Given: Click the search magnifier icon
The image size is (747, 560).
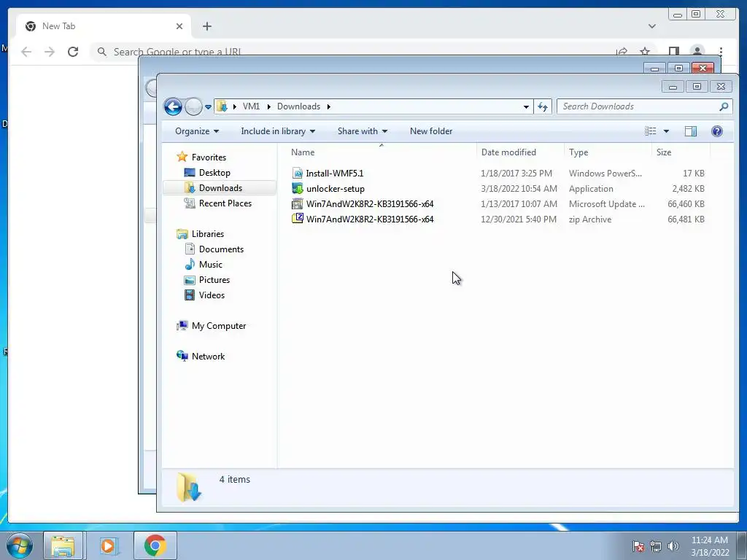Looking at the screenshot, I should pos(723,106).
